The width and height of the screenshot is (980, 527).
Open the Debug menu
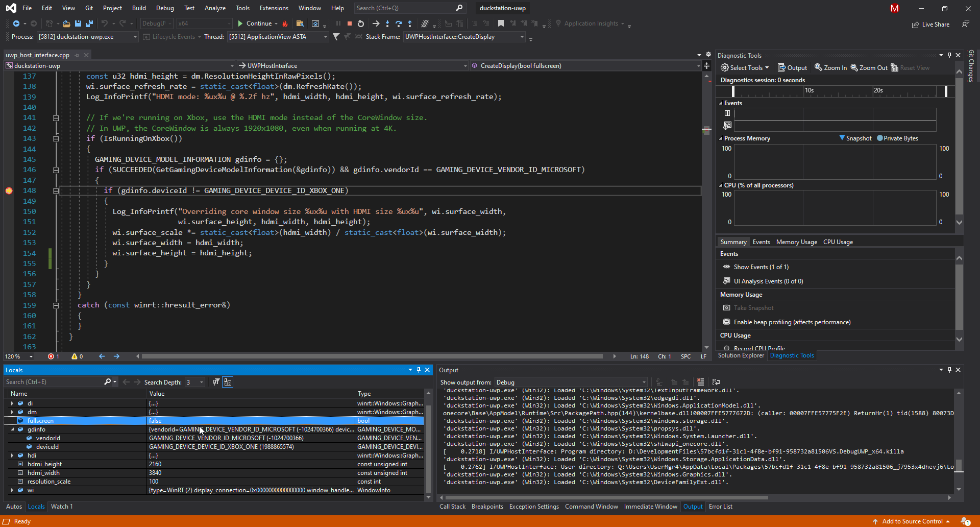click(164, 8)
